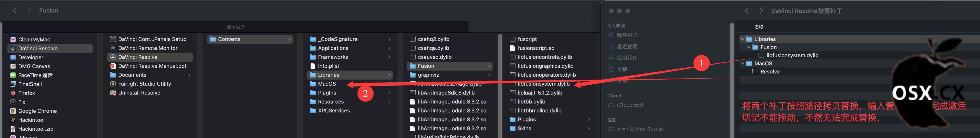The height and width of the screenshot is (138, 980).
Task: Collapse the MacOS folder disclosure triangle
Action: 742,63
